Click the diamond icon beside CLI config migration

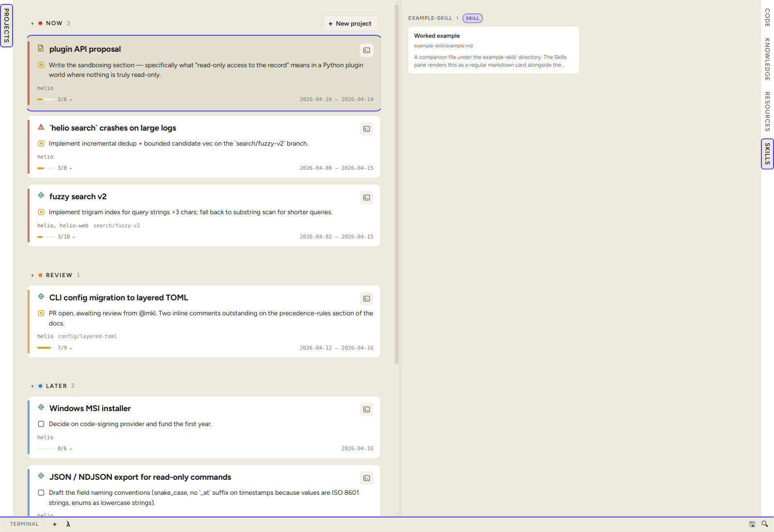tap(41, 296)
